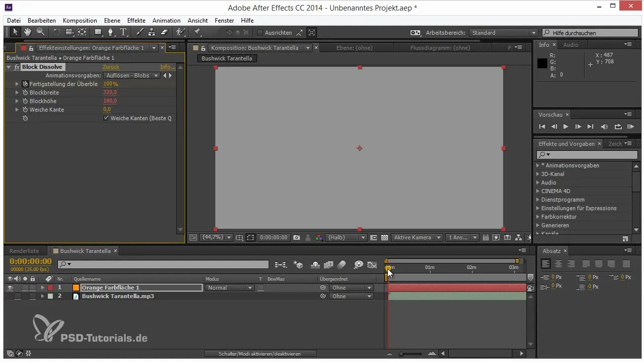
Task: Select the Eraser tool
Action: [x=164, y=32]
